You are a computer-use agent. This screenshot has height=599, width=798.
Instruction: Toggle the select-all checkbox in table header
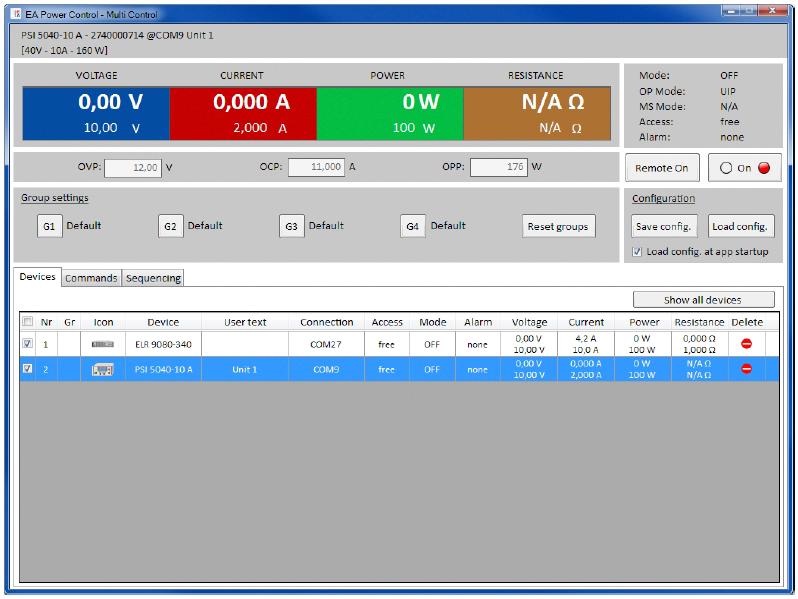[x=28, y=322]
